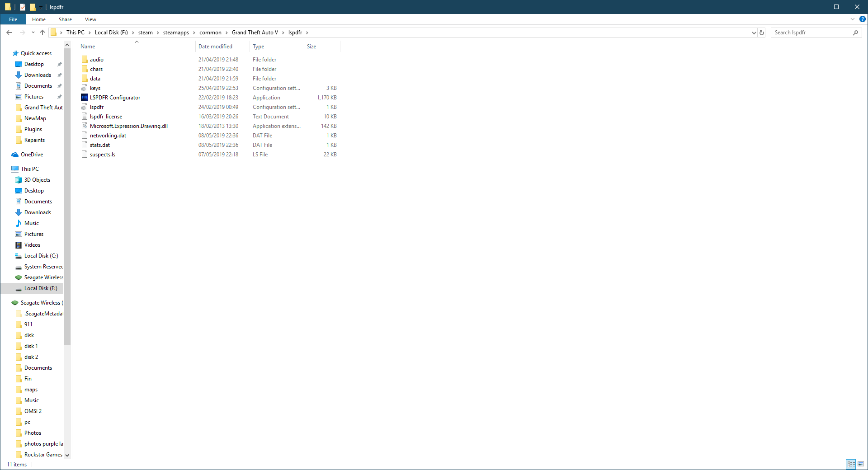868x470 pixels.
Task: Customize Quick Access Toolbar dropdown arrow
Action: click(41, 7)
